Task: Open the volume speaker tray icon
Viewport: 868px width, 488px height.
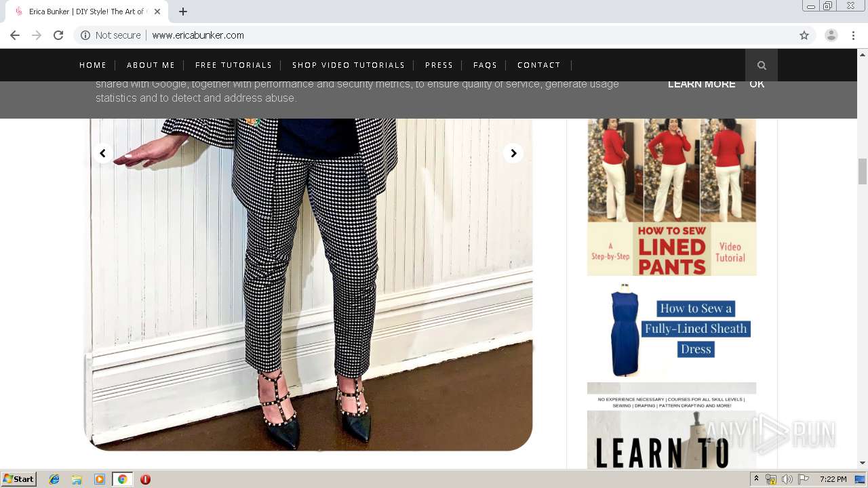Action: point(787,479)
